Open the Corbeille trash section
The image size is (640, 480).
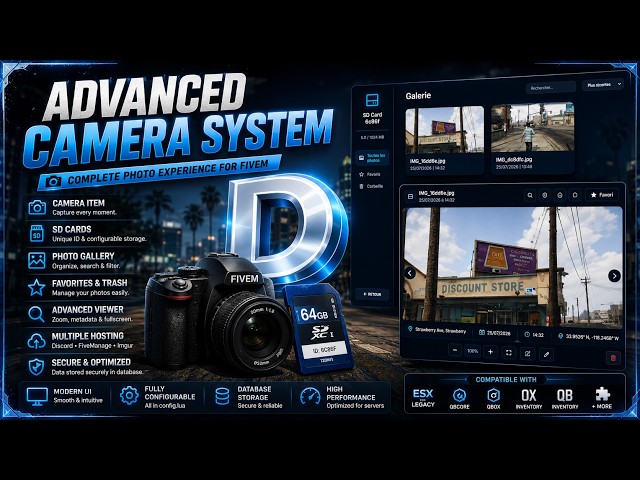(371, 187)
